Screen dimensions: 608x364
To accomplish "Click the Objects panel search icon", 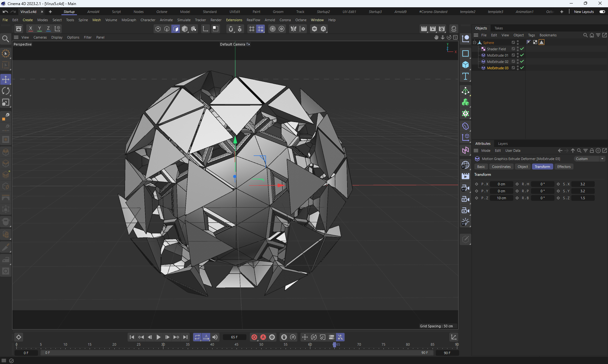I will coord(585,35).
